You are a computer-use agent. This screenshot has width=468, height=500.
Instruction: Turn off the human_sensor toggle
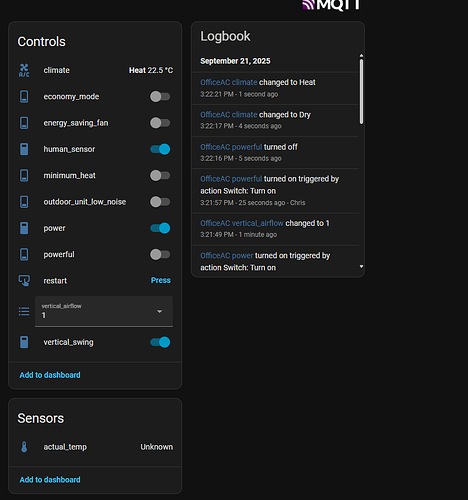[160, 149]
